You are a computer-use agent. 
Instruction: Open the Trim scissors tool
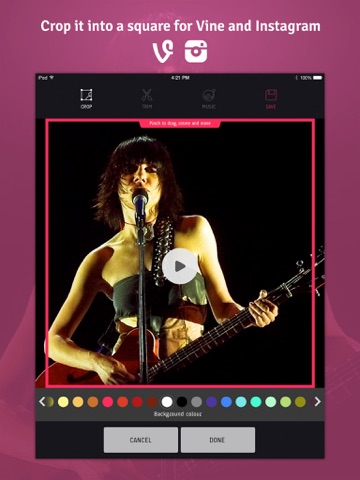click(x=147, y=95)
